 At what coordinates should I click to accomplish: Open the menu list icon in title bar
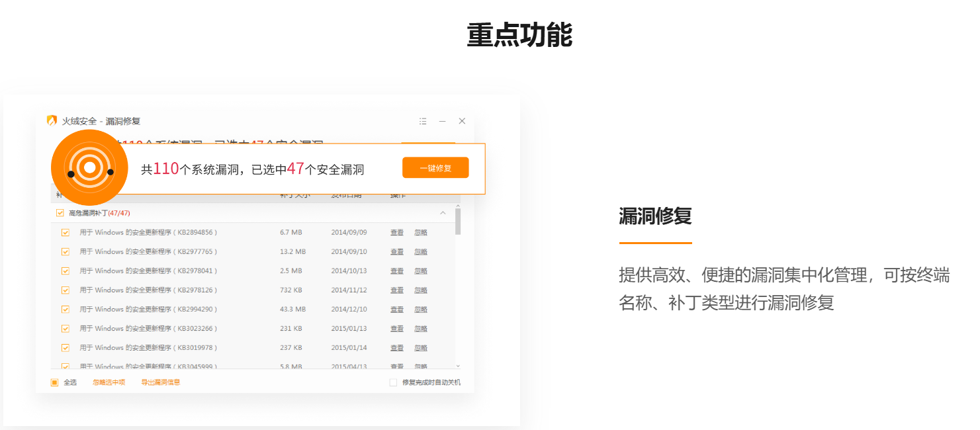tap(423, 121)
